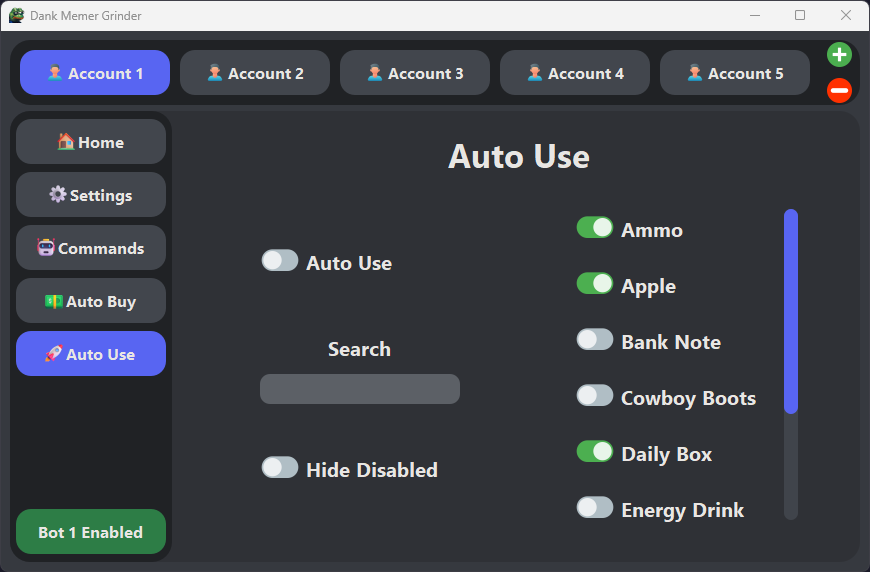
Task: Open the Settings page in sidebar
Action: (91, 195)
